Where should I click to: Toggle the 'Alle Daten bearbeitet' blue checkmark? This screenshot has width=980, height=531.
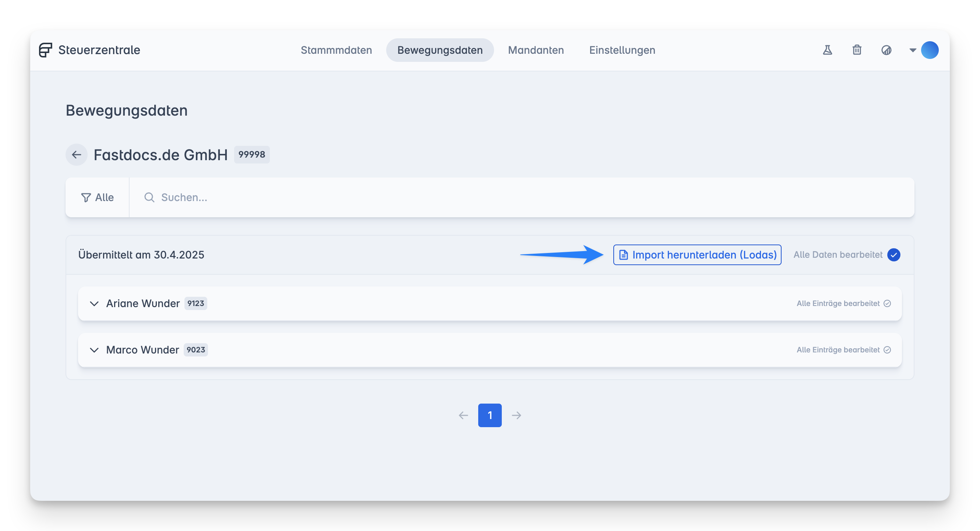(893, 255)
